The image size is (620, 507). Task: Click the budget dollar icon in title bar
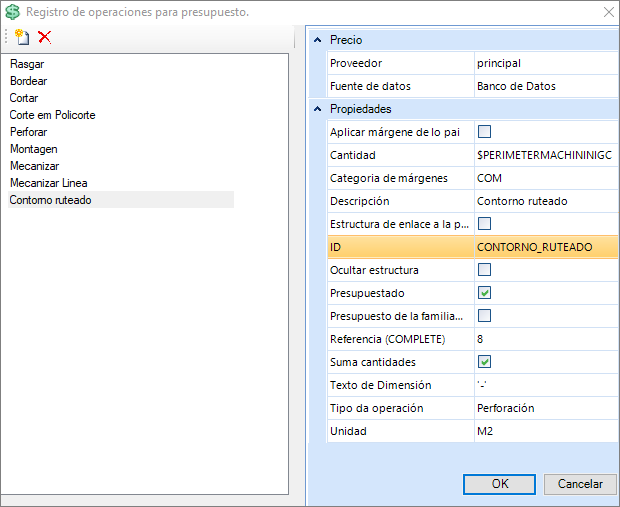13,12
